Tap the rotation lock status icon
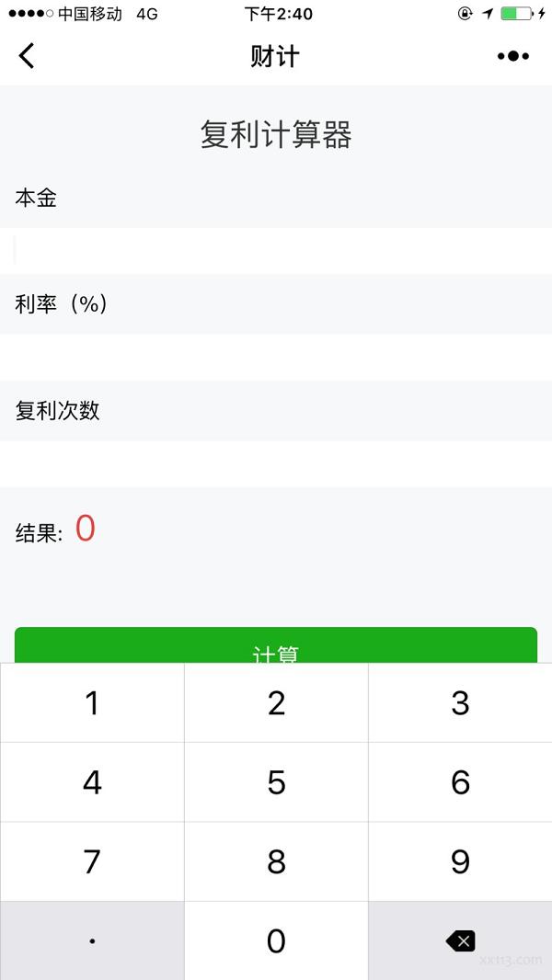The width and height of the screenshot is (552, 980). tap(465, 13)
